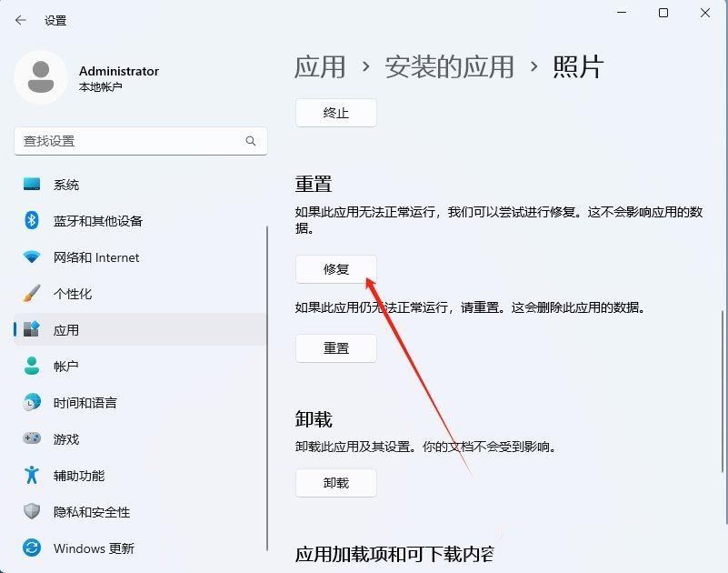This screenshot has width=728, height=573.
Task: Focus the 查找设置 search field
Action: (141, 141)
